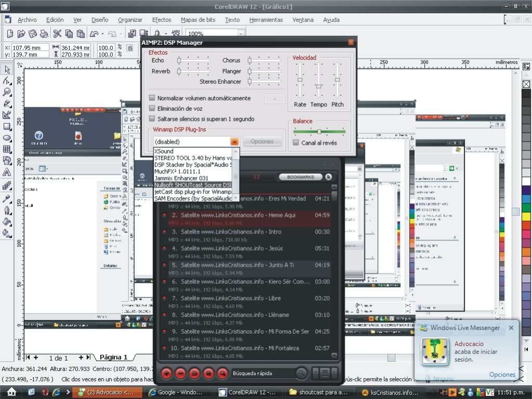Click the red plus button in AIMP playlist
The height and width of the screenshot is (399, 532).
coord(166,373)
